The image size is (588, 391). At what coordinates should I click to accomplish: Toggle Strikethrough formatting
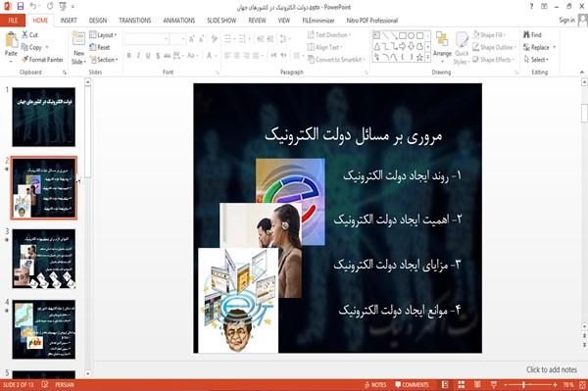point(168,56)
